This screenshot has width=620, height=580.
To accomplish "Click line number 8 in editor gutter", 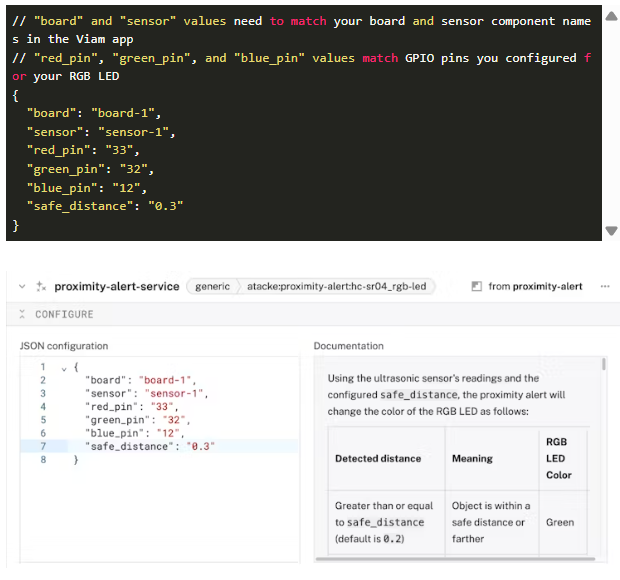I will point(43,459).
